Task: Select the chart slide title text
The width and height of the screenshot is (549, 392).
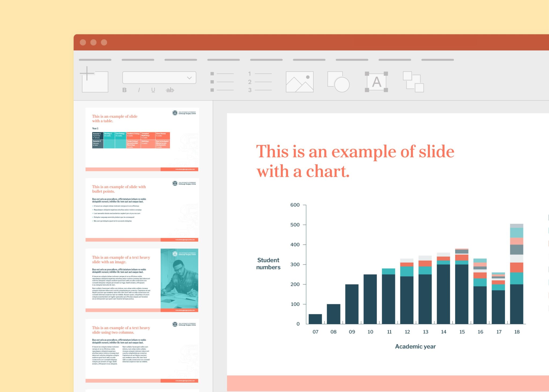Action: coord(355,161)
